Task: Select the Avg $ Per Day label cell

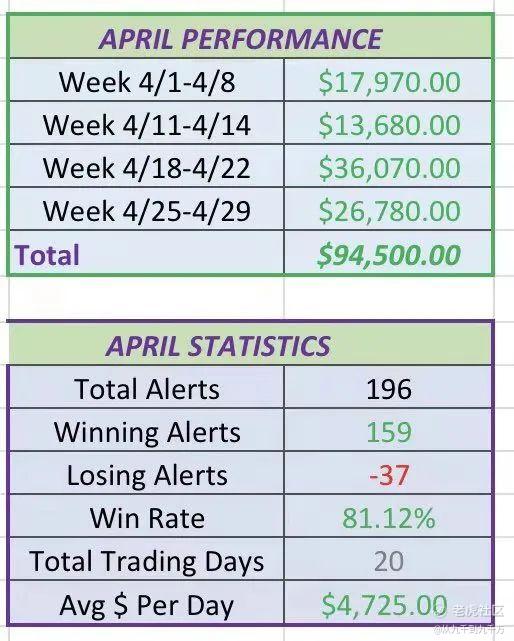Action: tap(147, 603)
